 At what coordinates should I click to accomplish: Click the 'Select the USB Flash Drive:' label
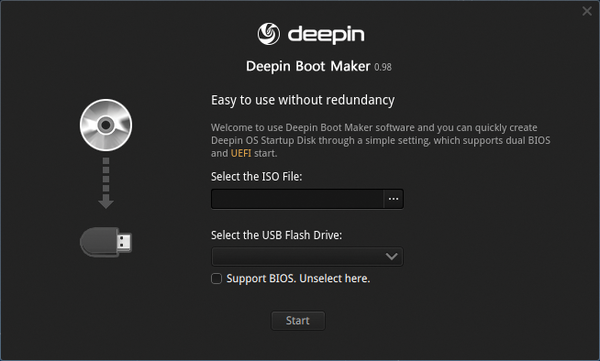(276, 235)
